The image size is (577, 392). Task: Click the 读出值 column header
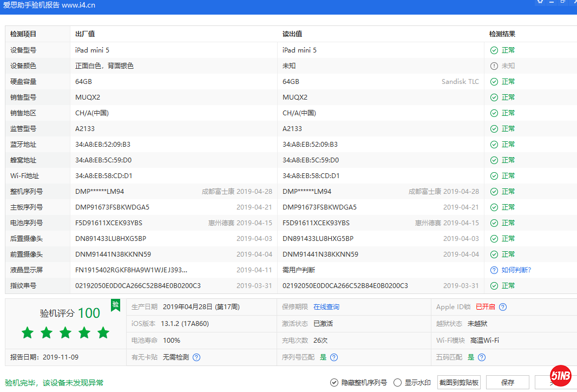tap(291, 34)
